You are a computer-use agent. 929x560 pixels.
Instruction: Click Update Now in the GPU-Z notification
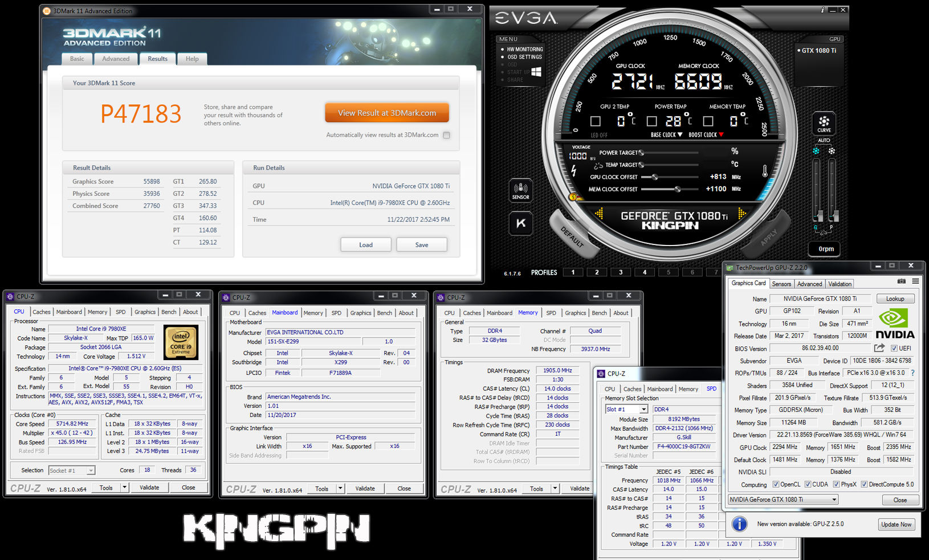click(x=897, y=524)
